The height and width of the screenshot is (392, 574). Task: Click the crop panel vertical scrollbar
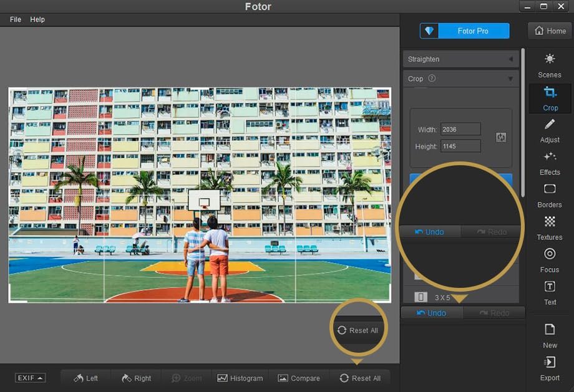523,123
